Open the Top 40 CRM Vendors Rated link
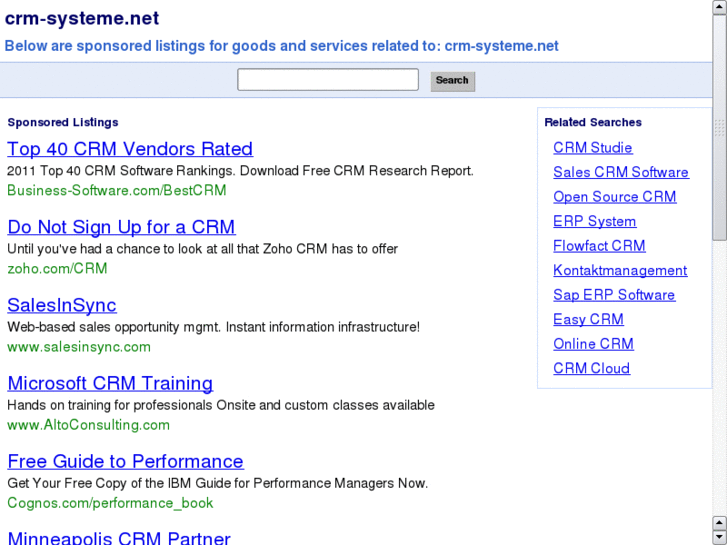The height and width of the screenshot is (545, 727). click(130, 149)
